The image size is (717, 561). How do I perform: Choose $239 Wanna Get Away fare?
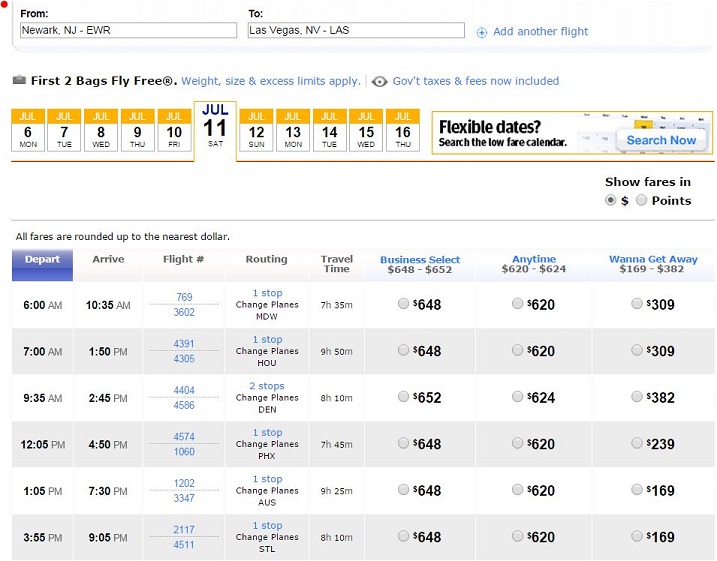(637, 443)
